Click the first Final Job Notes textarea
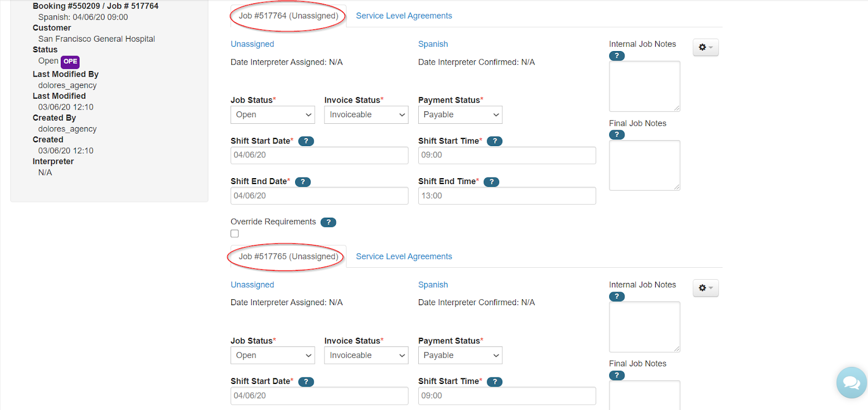The height and width of the screenshot is (410, 868). [644, 166]
